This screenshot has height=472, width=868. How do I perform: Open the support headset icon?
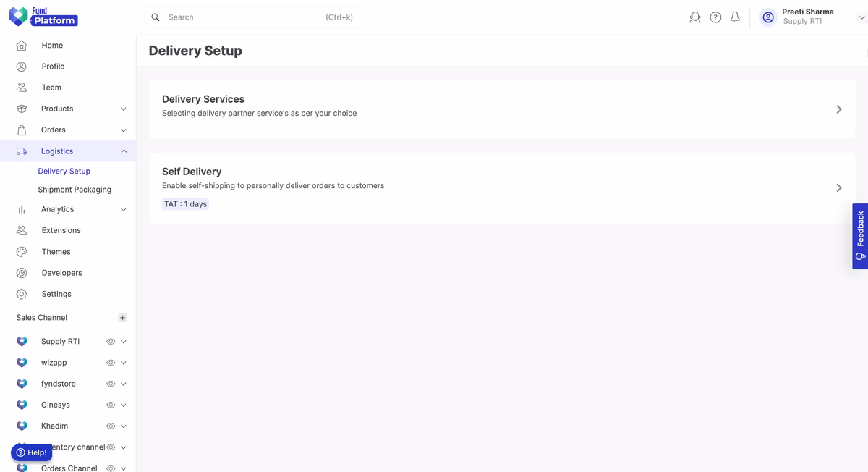(695, 17)
